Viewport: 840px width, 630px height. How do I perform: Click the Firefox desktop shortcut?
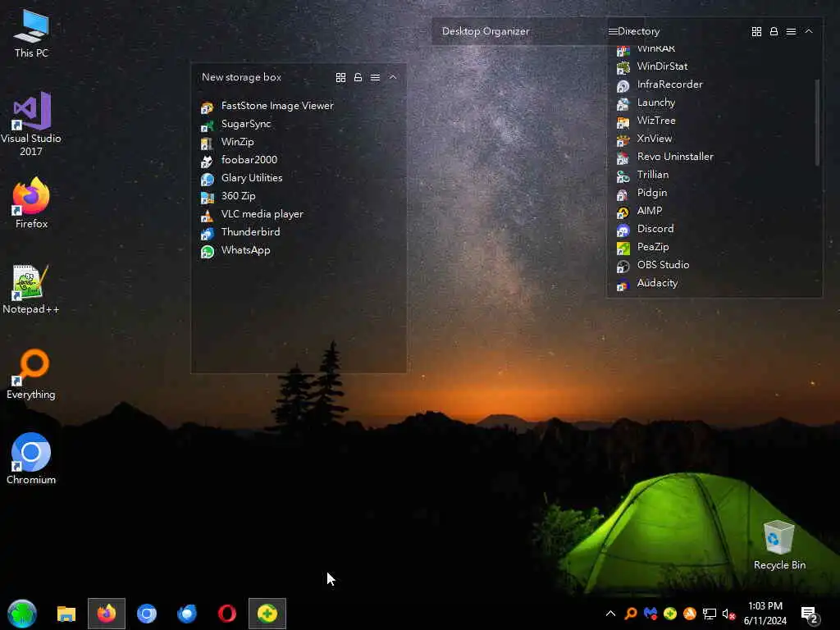31,203
